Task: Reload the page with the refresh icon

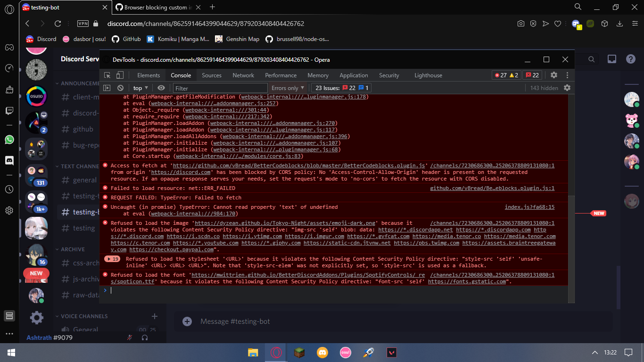Action: (58, 24)
